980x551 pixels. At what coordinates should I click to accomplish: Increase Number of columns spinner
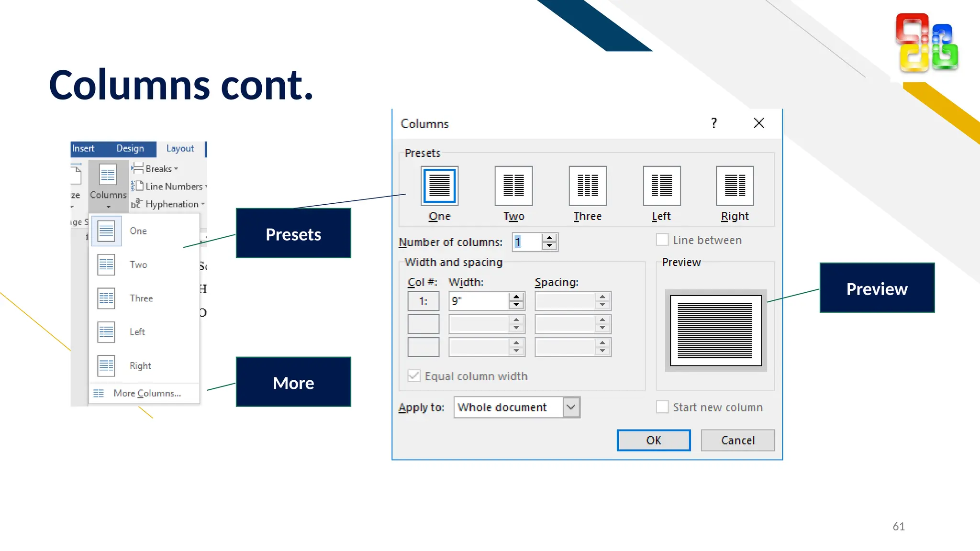(x=549, y=237)
